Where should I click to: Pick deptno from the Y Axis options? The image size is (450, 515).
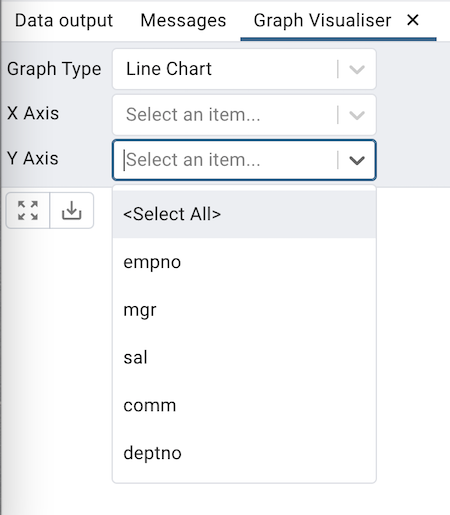[244, 453]
